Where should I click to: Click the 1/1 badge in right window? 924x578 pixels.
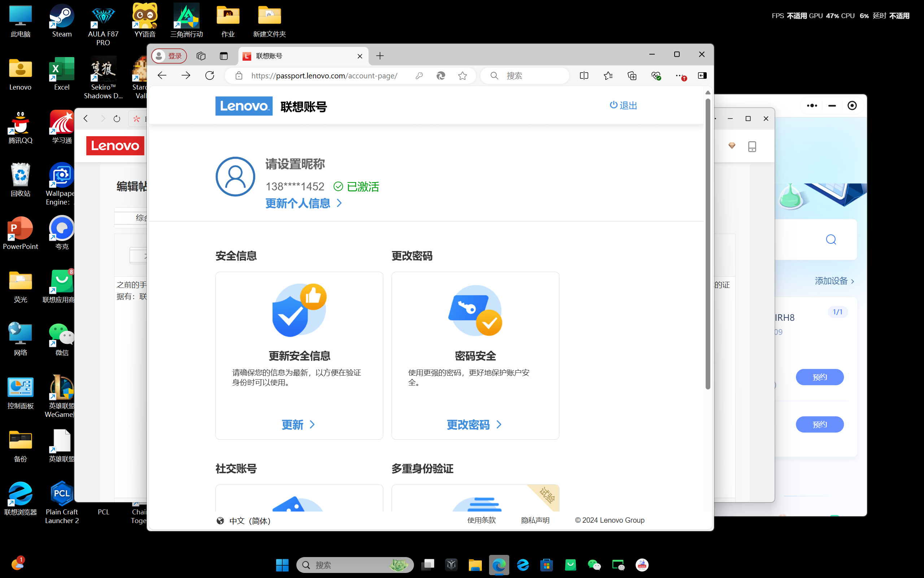(837, 312)
